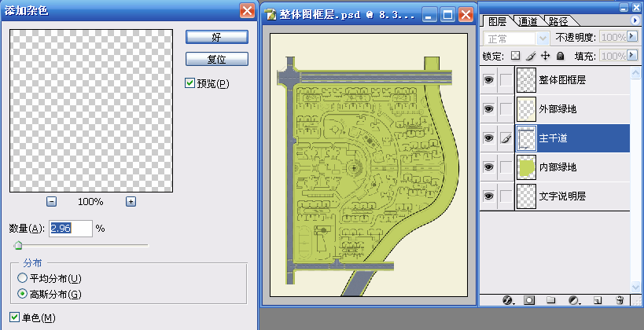Viewport: 644px width, 330px height.
Task: Select 平均分布 uniform distribution
Action: pyautogui.click(x=22, y=278)
